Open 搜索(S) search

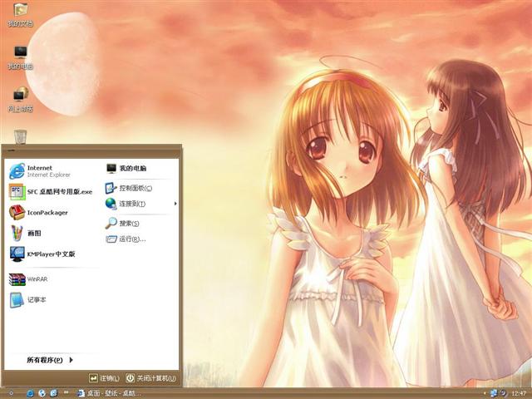(140, 224)
